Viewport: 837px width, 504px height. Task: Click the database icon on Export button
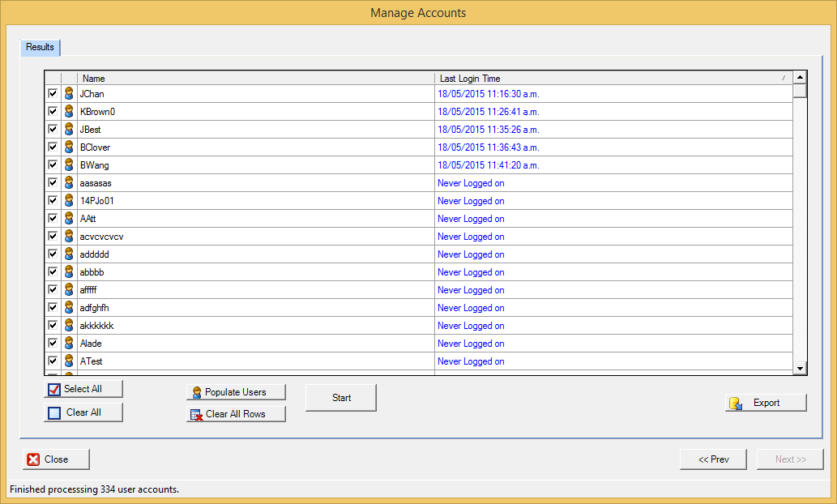coord(736,404)
